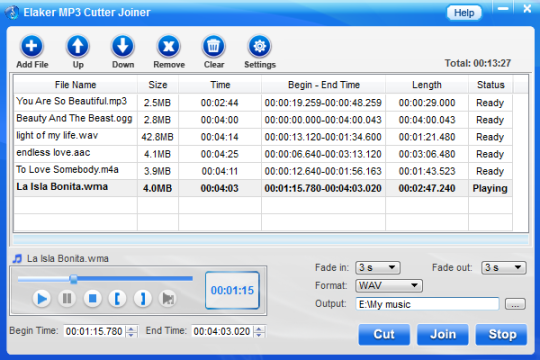Click the End Time input field

pyautogui.click(x=222, y=331)
